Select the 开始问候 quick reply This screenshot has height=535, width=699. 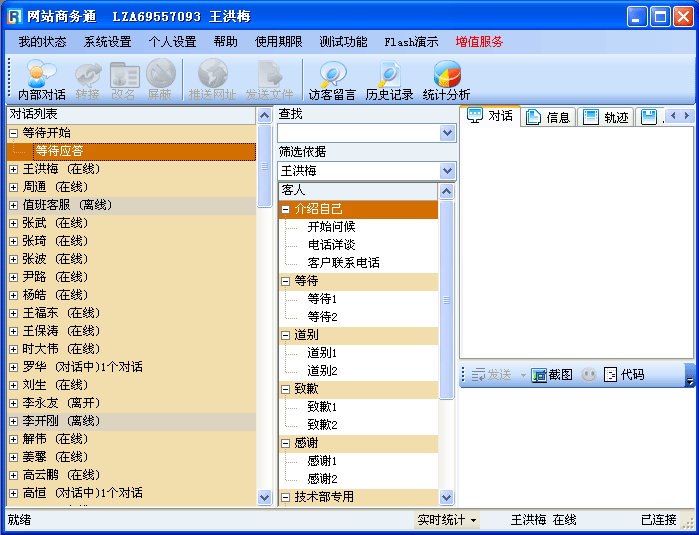click(331, 227)
